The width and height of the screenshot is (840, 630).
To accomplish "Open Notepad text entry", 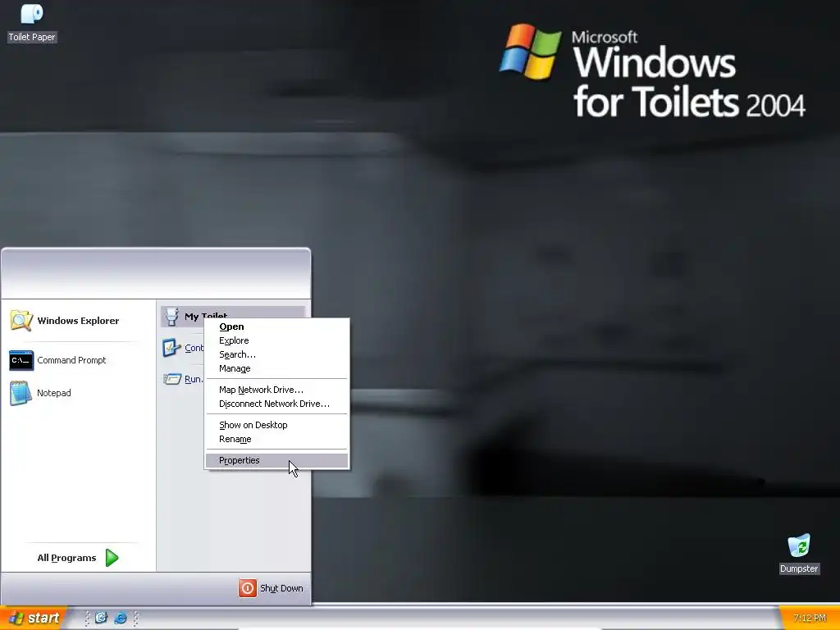I will [x=53, y=393].
